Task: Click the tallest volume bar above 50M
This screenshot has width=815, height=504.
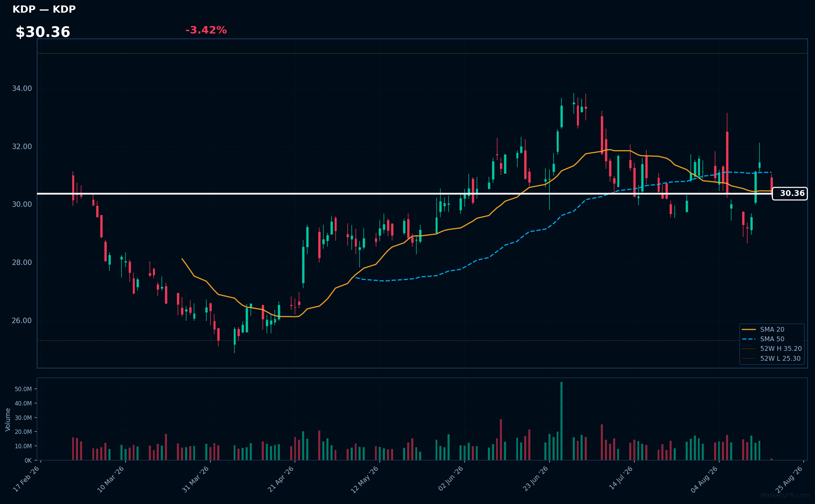Action: [x=561, y=421]
